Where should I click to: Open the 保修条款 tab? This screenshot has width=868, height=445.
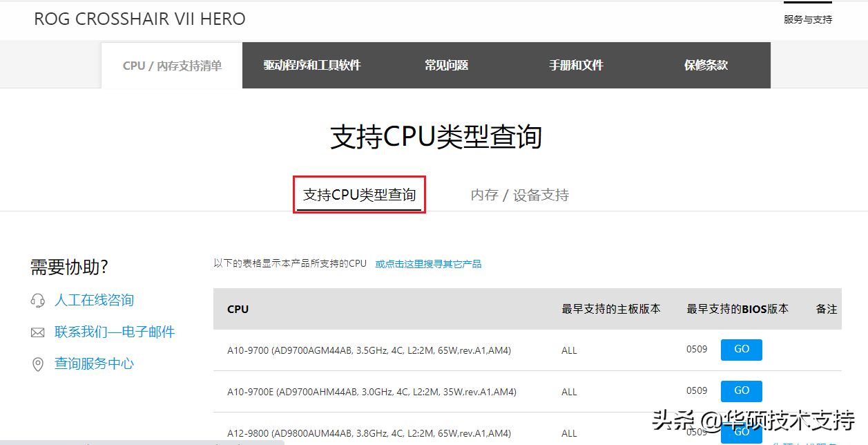tap(706, 66)
